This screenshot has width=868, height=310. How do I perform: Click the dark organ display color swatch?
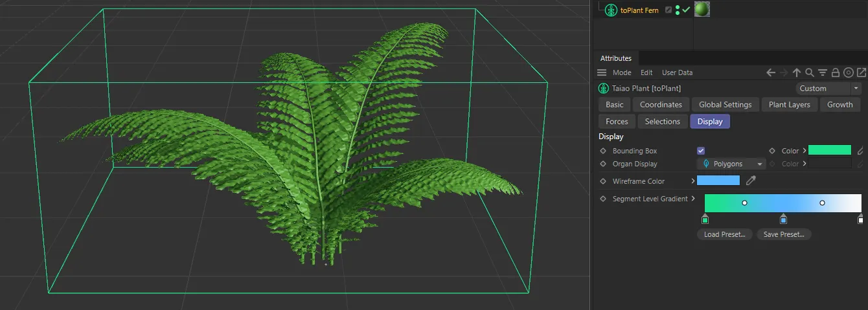point(830,164)
